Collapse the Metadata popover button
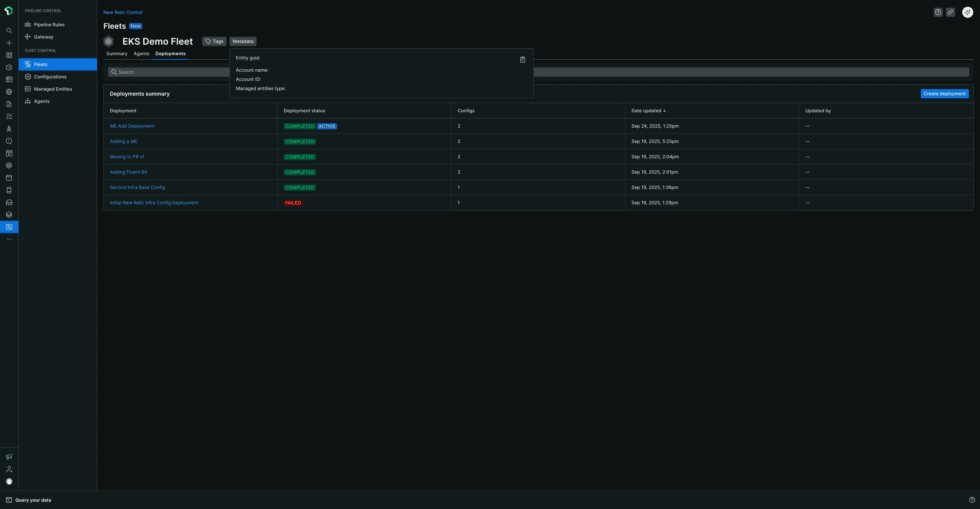 pos(243,42)
